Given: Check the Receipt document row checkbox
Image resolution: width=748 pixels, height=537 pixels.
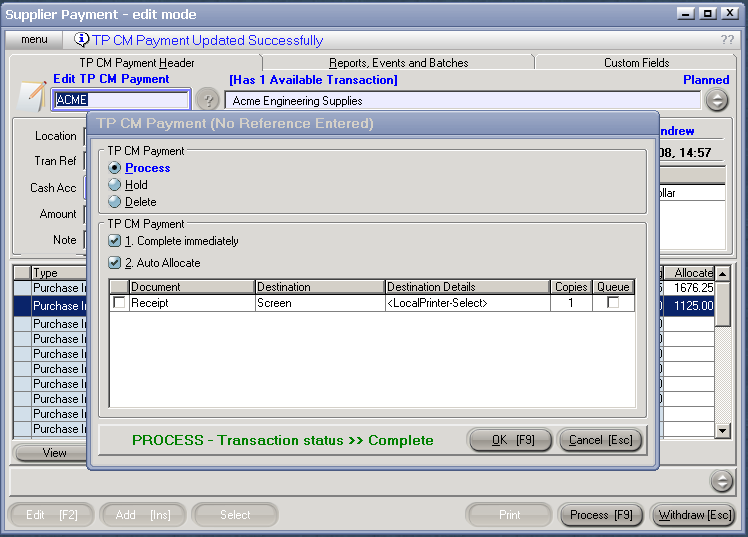Looking at the screenshot, I should (119, 302).
